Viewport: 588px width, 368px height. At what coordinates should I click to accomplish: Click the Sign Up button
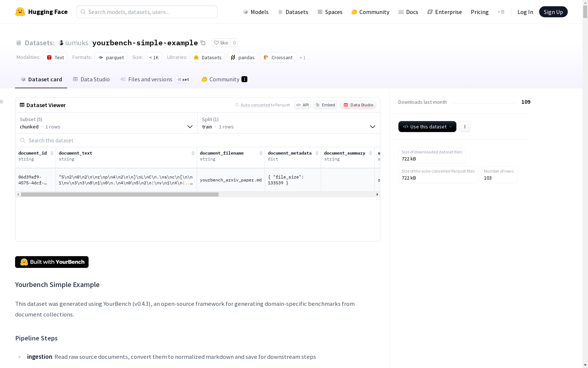[x=553, y=12]
